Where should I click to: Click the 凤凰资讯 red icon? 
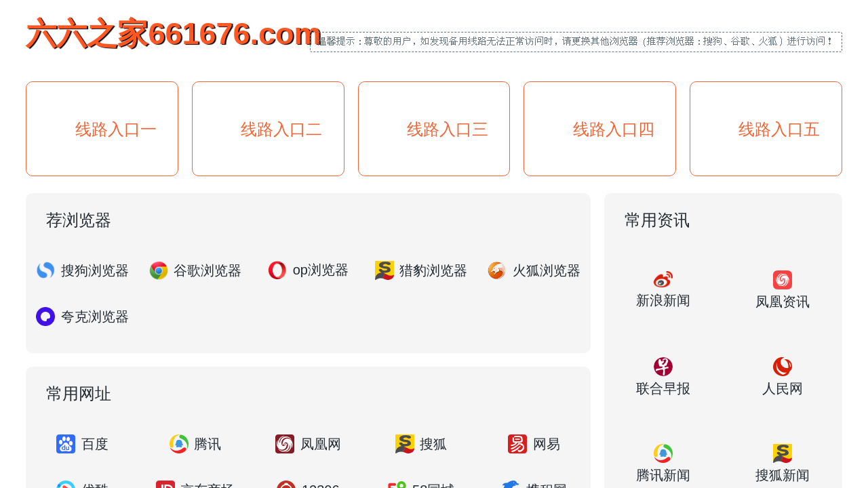coord(783,280)
